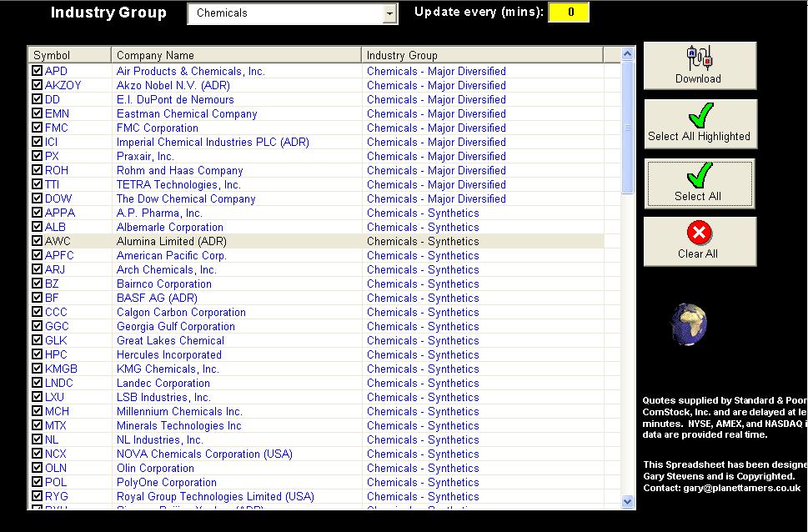
Task: Click the spinning globe icon
Action: [x=690, y=324]
